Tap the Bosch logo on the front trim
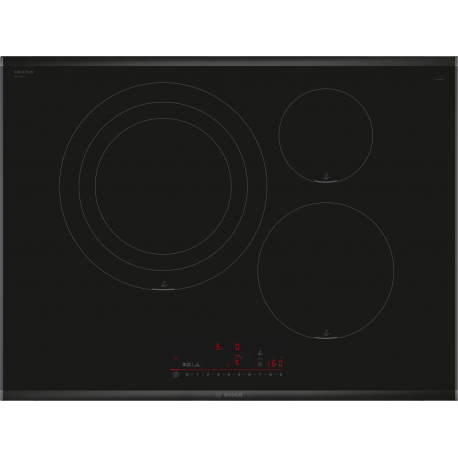The width and height of the screenshot is (458, 458). (x=229, y=395)
